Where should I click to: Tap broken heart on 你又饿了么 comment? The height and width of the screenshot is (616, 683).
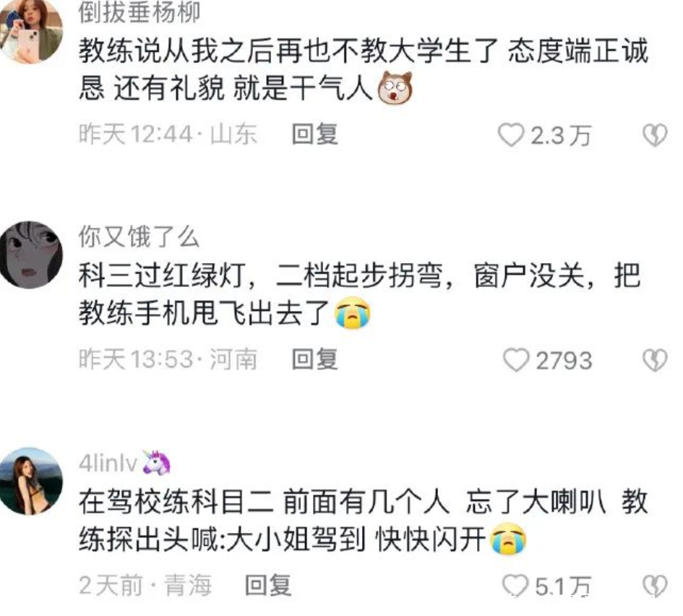pos(655,360)
